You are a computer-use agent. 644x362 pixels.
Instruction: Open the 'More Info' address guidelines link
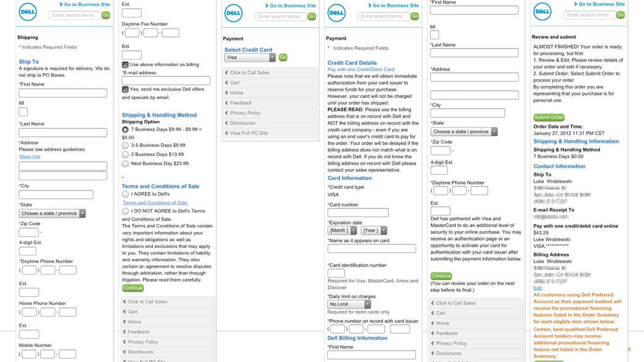(x=30, y=157)
